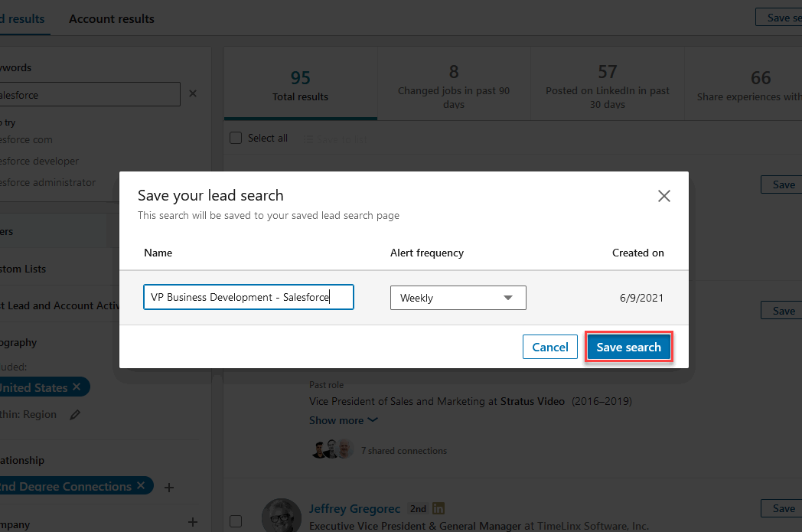802x532 pixels.
Task: Click Jeffrey Gregorec's profile photo
Action: tap(282, 516)
